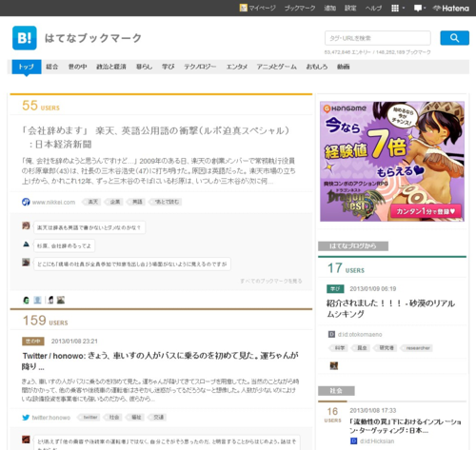
Task: Click the 16 users bookmark count
Action: (x=332, y=415)
